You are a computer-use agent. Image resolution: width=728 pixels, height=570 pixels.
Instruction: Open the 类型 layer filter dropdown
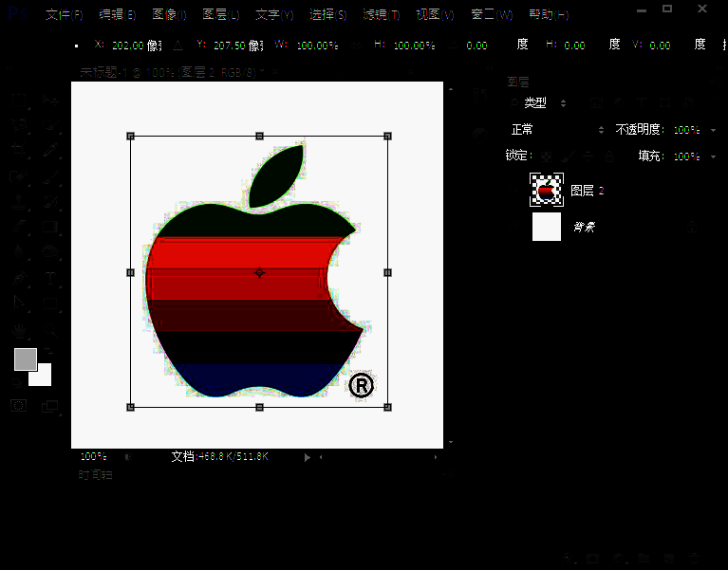point(541,103)
